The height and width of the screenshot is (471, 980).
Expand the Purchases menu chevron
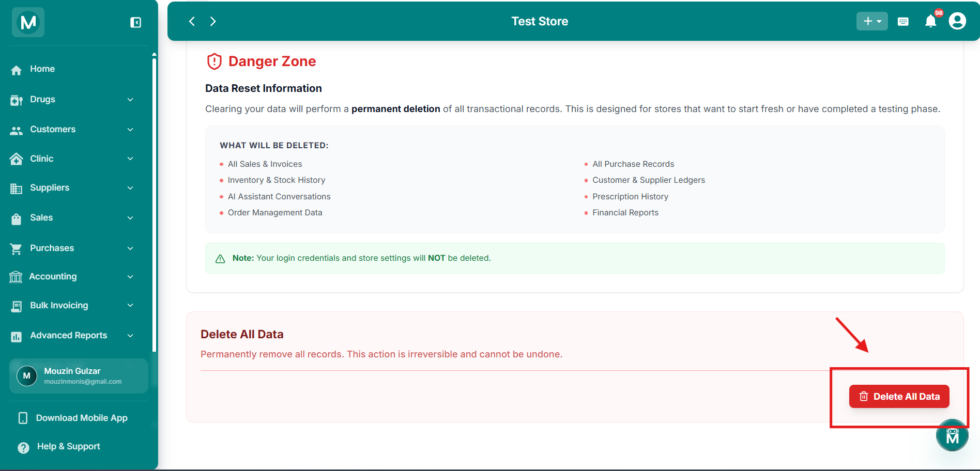click(x=130, y=248)
